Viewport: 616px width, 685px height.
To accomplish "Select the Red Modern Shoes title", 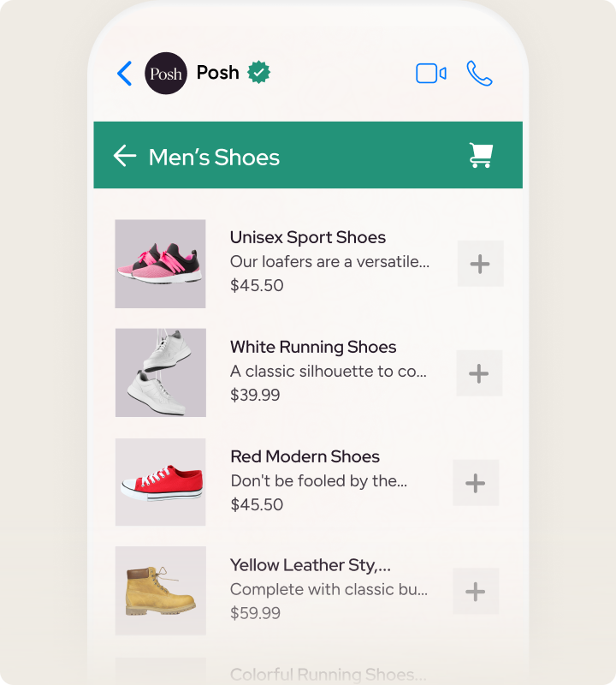I will tap(305, 456).
